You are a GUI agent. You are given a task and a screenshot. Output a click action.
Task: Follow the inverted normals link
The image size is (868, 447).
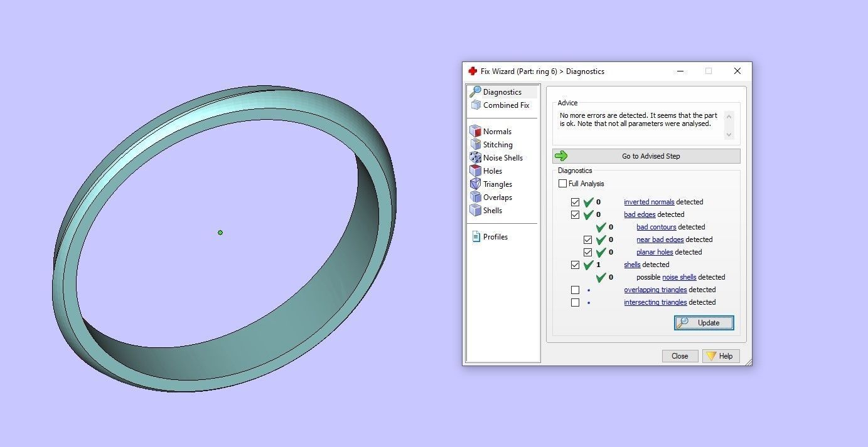coord(649,202)
